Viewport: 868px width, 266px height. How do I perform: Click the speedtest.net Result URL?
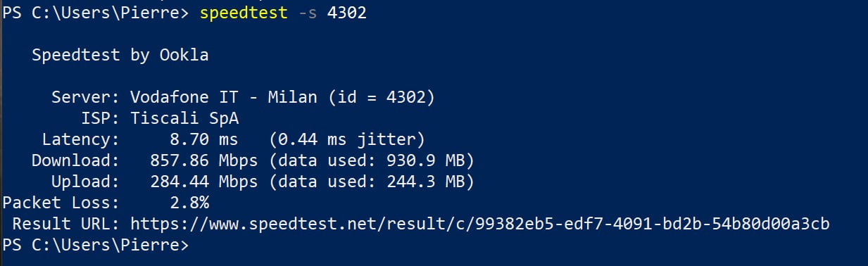pyautogui.click(x=480, y=224)
